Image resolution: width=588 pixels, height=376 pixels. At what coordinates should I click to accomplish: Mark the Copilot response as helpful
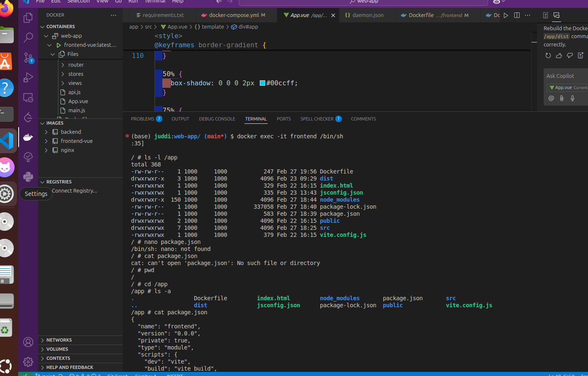(559, 55)
